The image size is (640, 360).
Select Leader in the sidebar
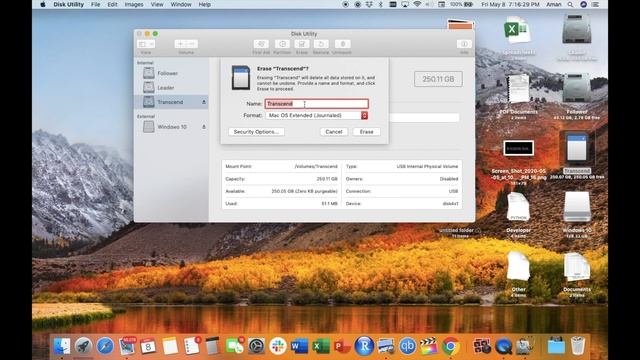tap(166, 88)
